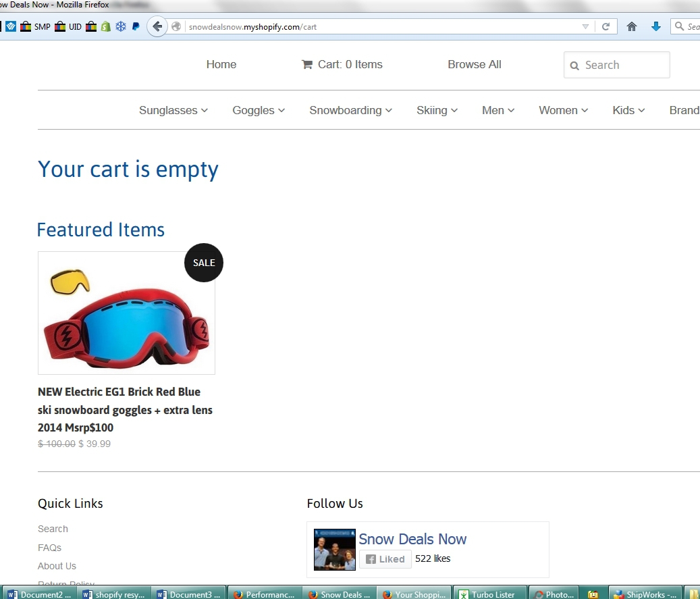
Task: Click the Firefox home icon
Action: (631, 27)
